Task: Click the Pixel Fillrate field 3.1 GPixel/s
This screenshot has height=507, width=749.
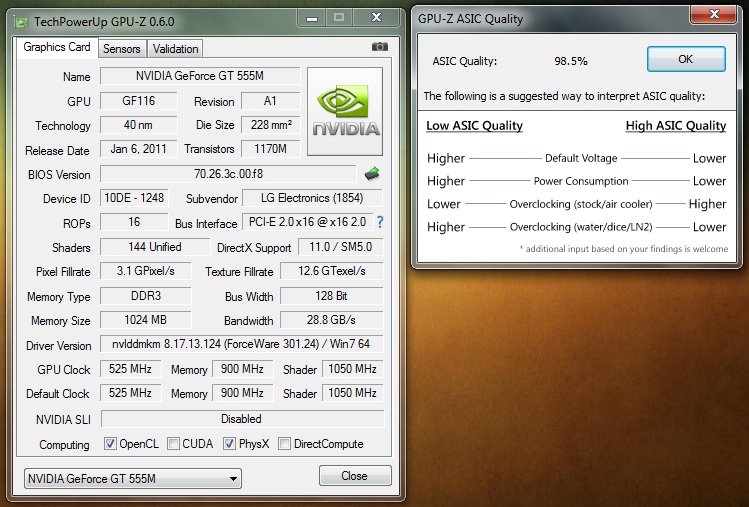Action: pyautogui.click(x=146, y=271)
